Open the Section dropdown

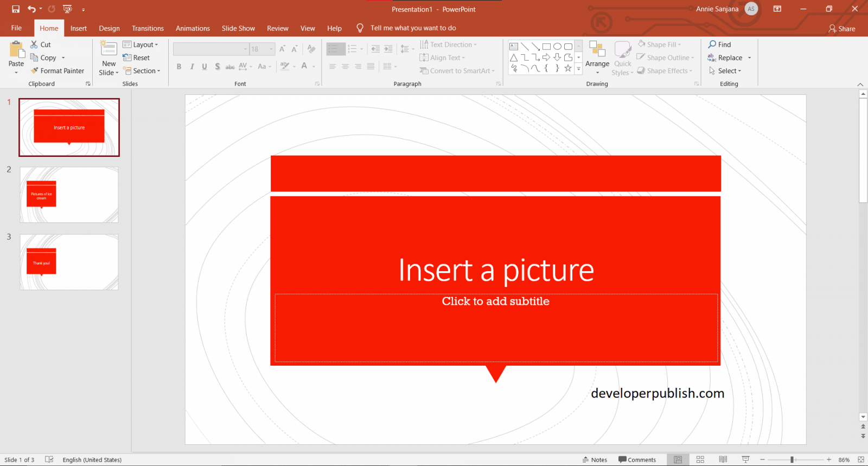pos(142,71)
